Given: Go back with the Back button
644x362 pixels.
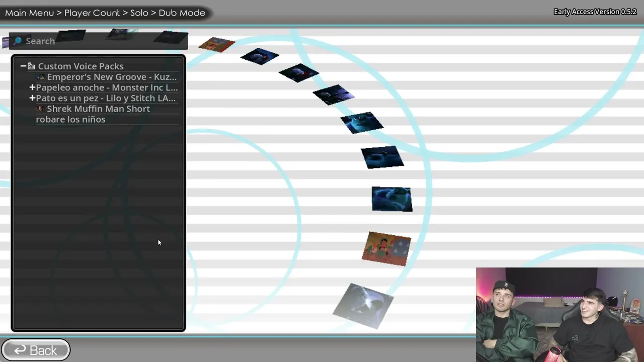Looking at the screenshot, I should (35, 350).
